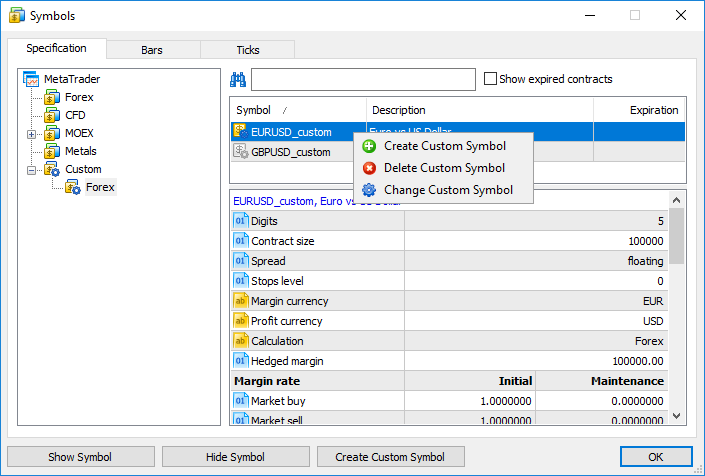
Task: Collapse the Custom tree node
Action: [x=32, y=170]
